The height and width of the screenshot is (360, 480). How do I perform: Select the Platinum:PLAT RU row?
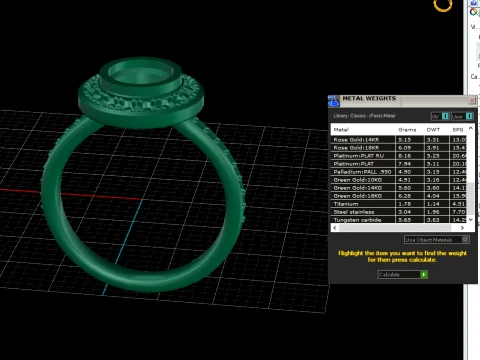399,156
